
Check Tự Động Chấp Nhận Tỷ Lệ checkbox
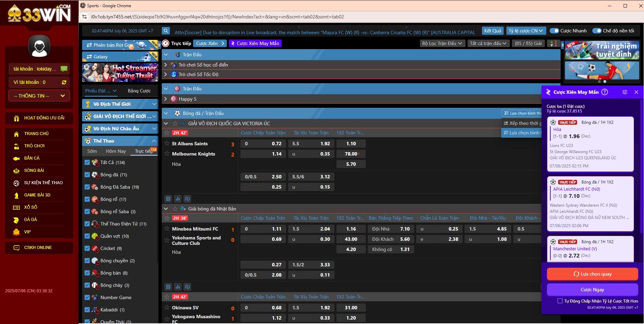560,301
